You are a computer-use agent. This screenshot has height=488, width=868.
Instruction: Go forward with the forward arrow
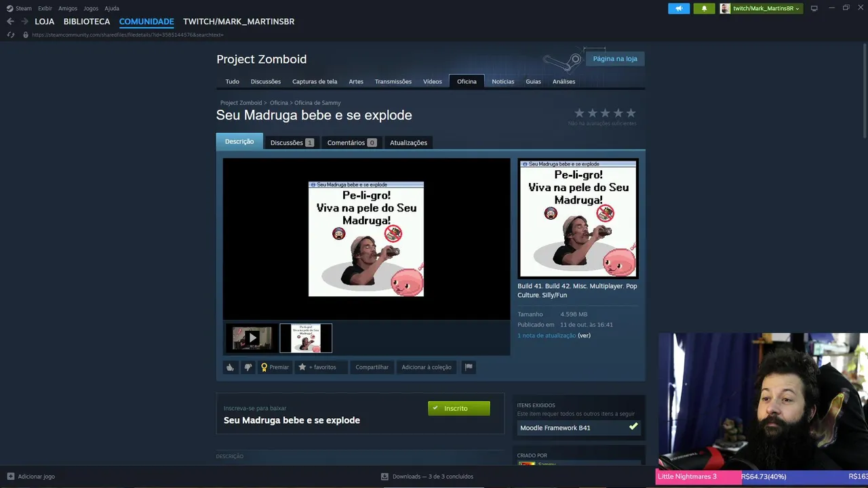(24, 22)
